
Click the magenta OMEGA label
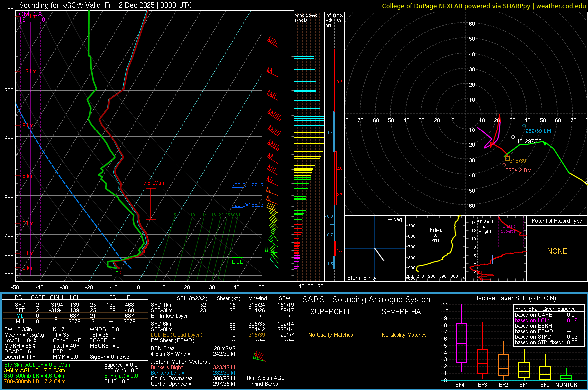[31, 14]
